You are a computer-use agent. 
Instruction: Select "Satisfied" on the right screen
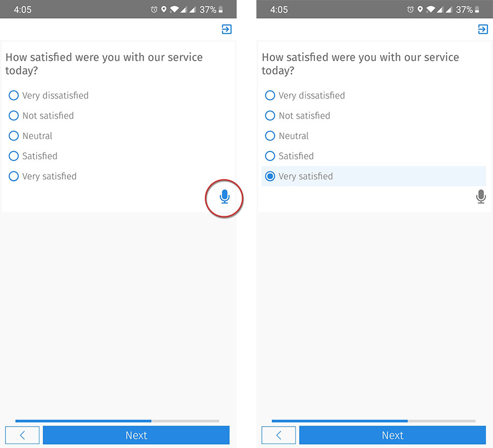click(x=270, y=156)
